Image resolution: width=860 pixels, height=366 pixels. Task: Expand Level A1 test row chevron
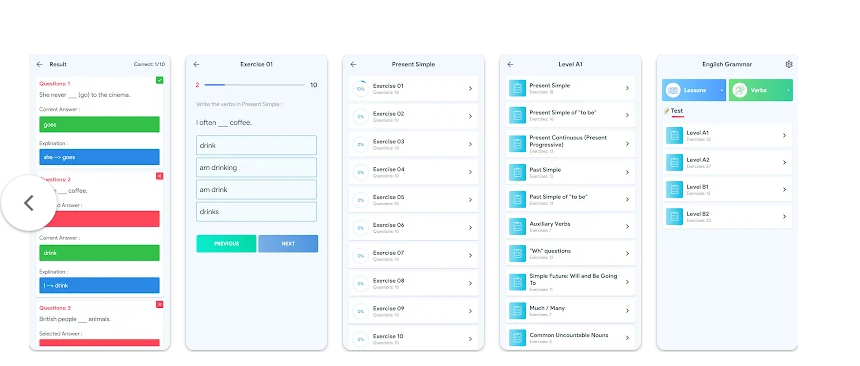(784, 136)
